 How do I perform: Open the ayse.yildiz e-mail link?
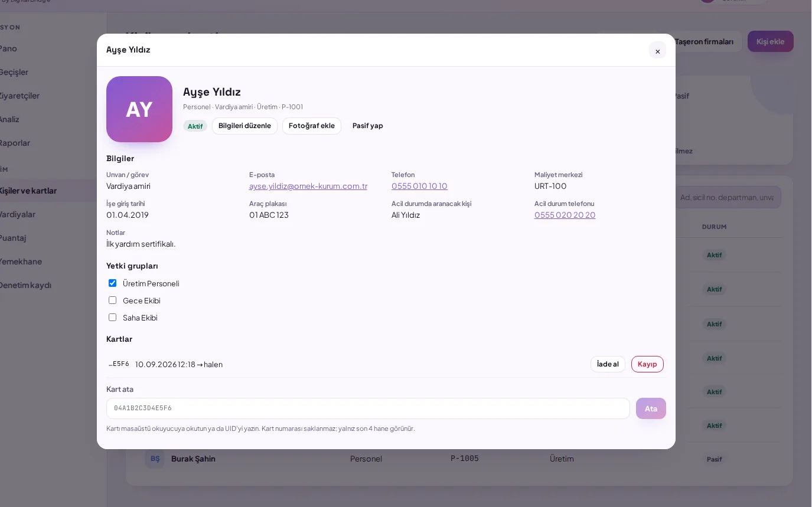click(308, 186)
